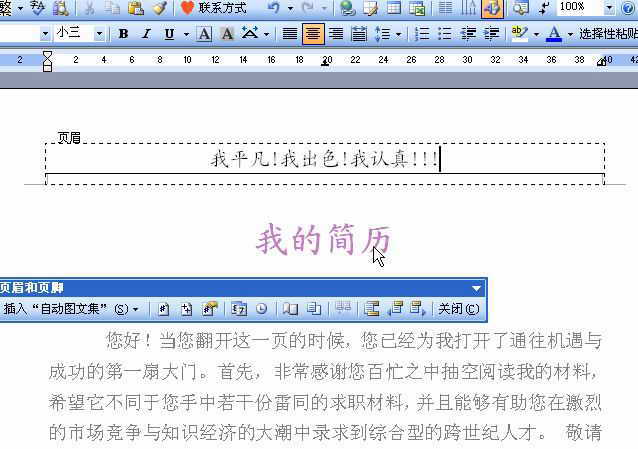Insert page number in header toolbar
Screen dimensions: 638x449
[162, 309]
